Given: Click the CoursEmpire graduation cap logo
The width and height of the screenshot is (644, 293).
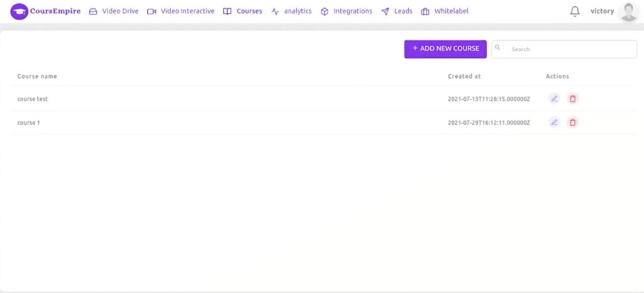Looking at the screenshot, I should click(19, 11).
